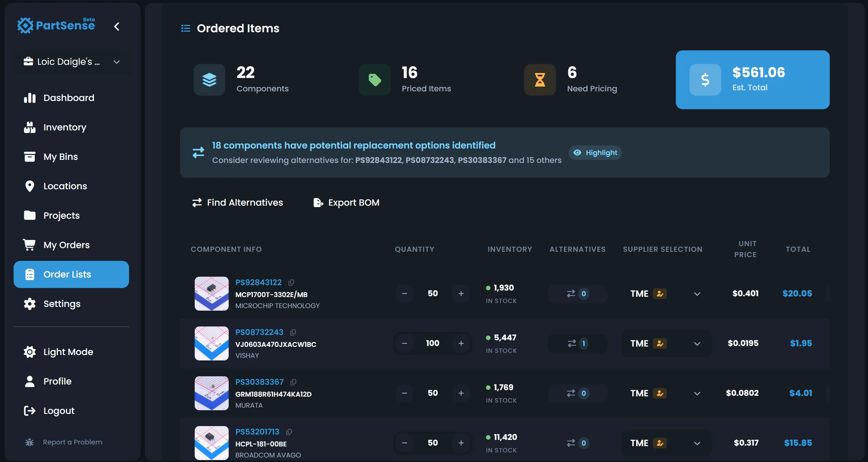Click the TME supplier badge icon for PS30383367
Screen dimensions: 868x462
(660, 393)
